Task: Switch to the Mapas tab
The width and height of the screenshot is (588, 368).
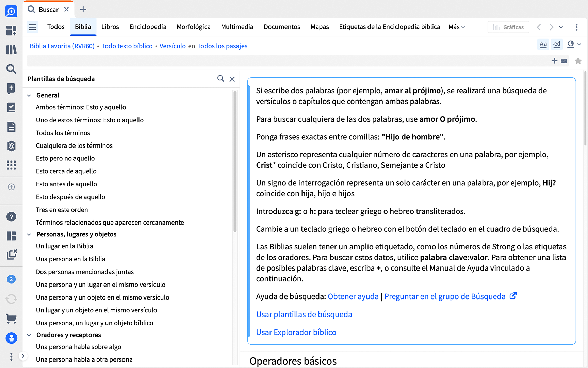Action: (320, 27)
